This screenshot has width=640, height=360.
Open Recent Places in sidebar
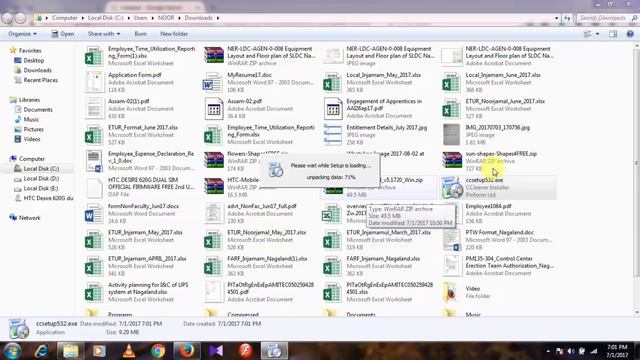point(40,80)
